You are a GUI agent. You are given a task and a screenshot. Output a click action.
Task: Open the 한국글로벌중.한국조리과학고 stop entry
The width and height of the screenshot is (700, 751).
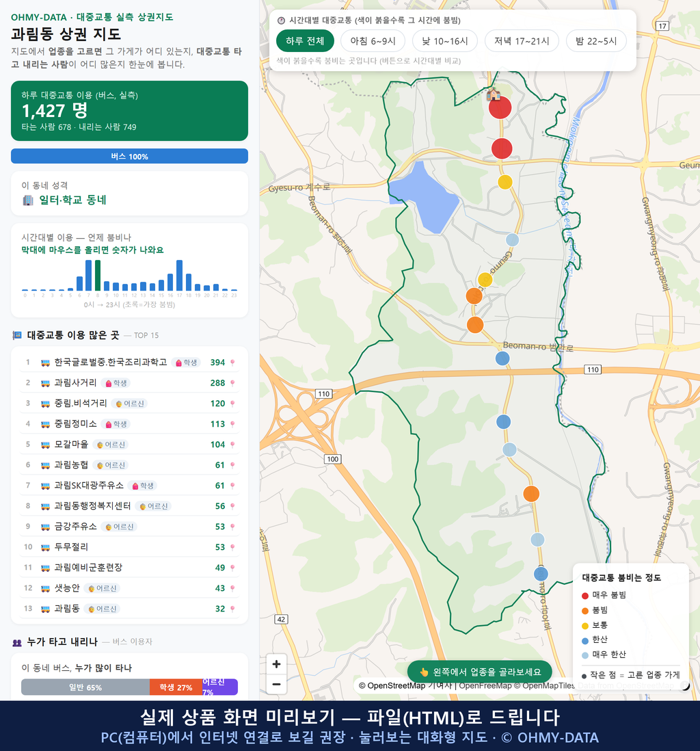(x=129, y=363)
